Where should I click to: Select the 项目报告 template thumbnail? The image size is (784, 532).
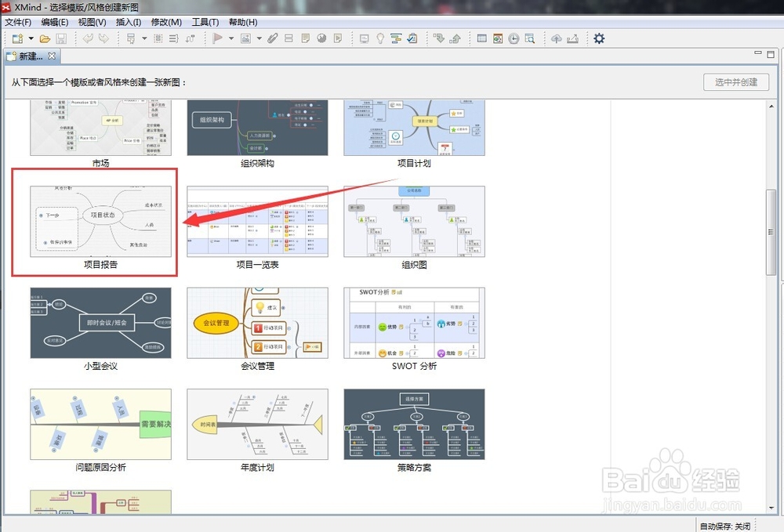100,221
